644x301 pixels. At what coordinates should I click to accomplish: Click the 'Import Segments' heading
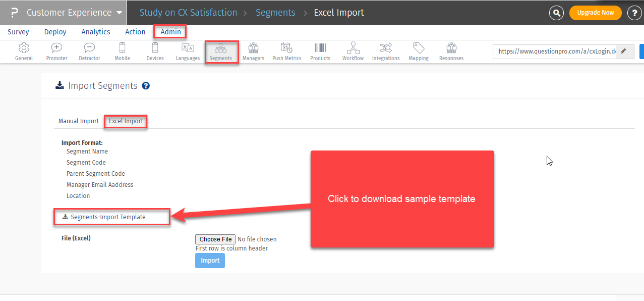point(103,86)
